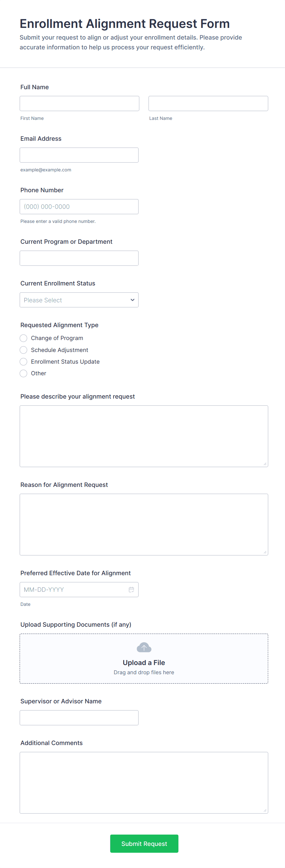Screen dimensions: 285x868
Task: Focus the Reason for Alignment Request textarea
Action: pyautogui.click(x=144, y=524)
